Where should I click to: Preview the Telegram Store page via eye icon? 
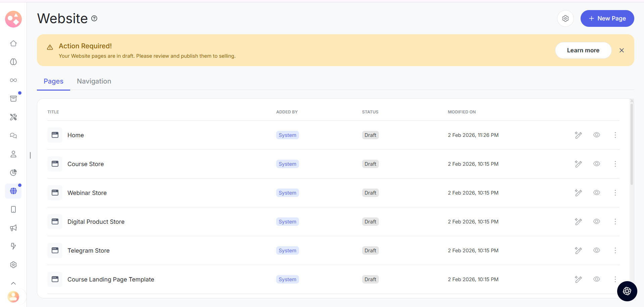click(596, 250)
